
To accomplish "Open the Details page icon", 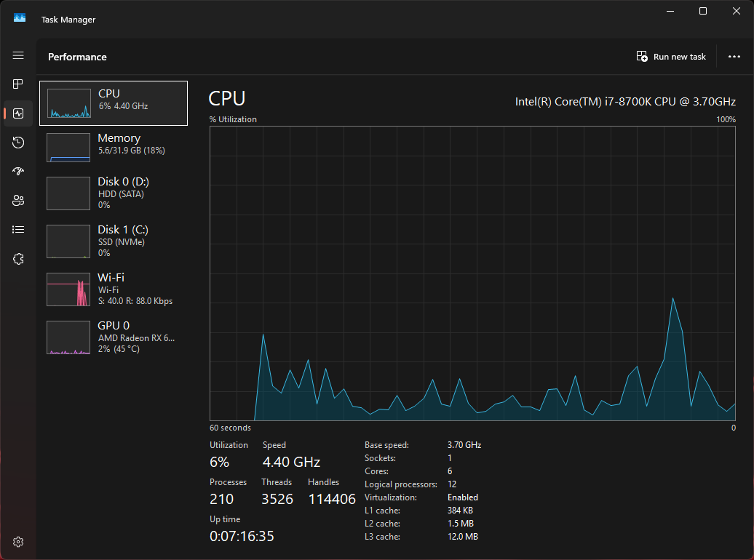I will 18,229.
